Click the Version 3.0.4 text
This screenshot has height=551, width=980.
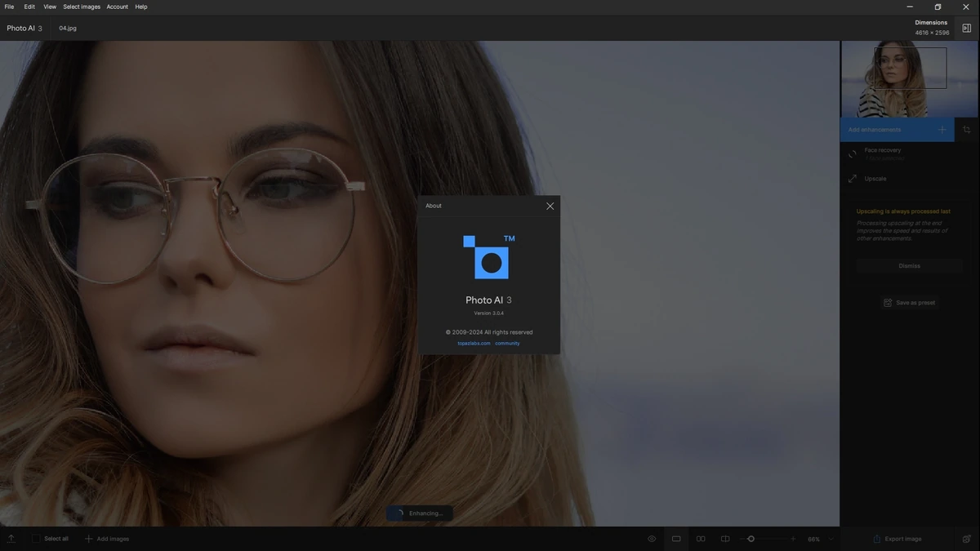[x=489, y=313]
